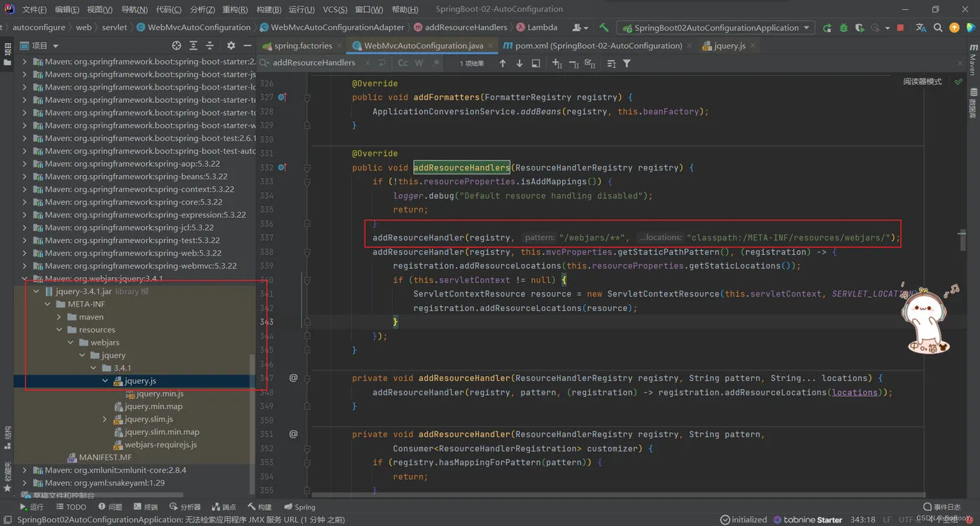980x526 pixels.
Task: Open search results in find window icon
Action: coord(535,63)
